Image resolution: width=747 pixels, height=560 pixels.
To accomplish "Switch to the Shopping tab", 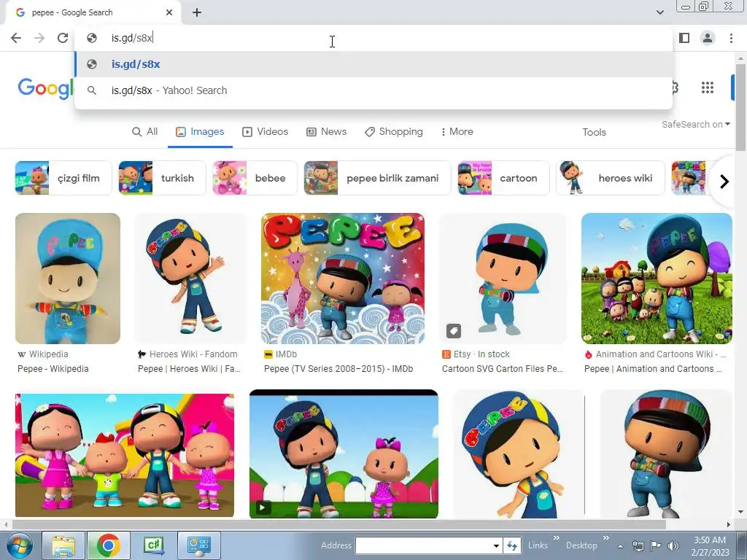I will [x=394, y=132].
